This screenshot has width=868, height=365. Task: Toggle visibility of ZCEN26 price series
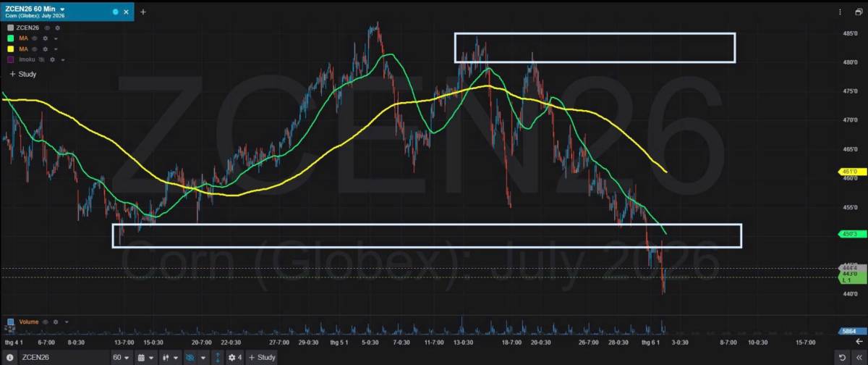(47, 28)
